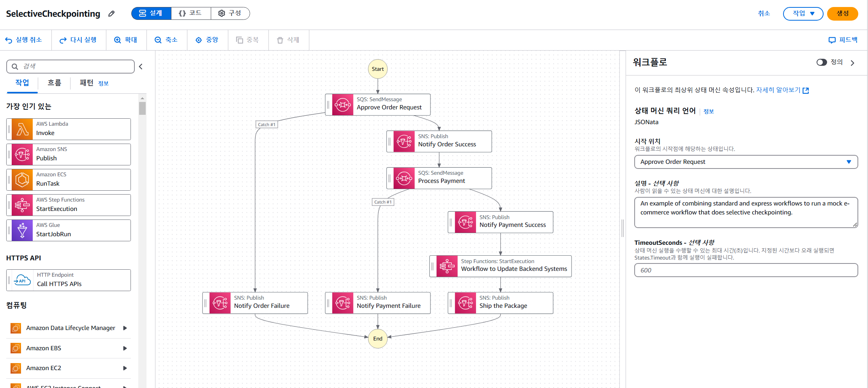Select the 패턴 tab in states browser
868x388 pixels.
point(86,83)
